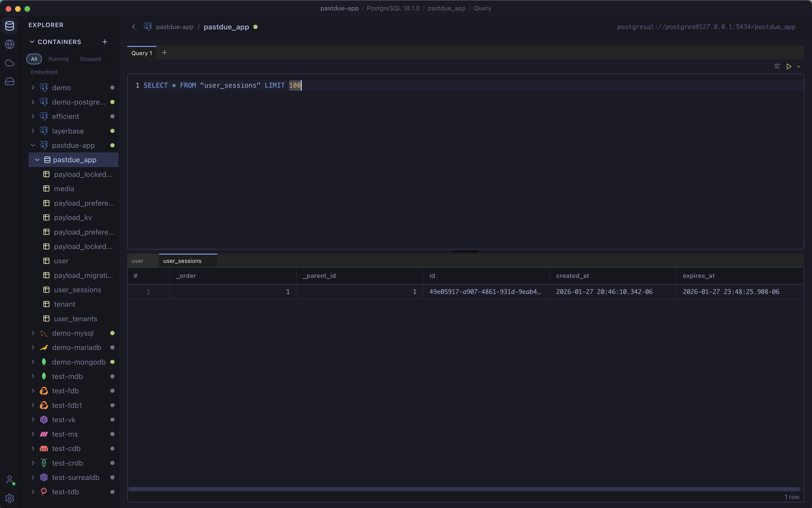Click the test-vk container icon
Image resolution: width=812 pixels, height=508 pixels.
tap(44, 420)
